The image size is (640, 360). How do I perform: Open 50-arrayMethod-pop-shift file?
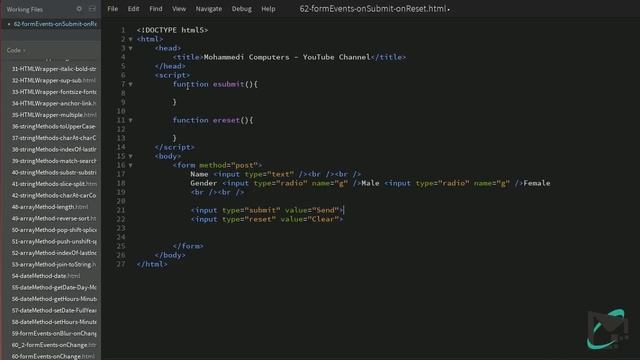click(54, 230)
